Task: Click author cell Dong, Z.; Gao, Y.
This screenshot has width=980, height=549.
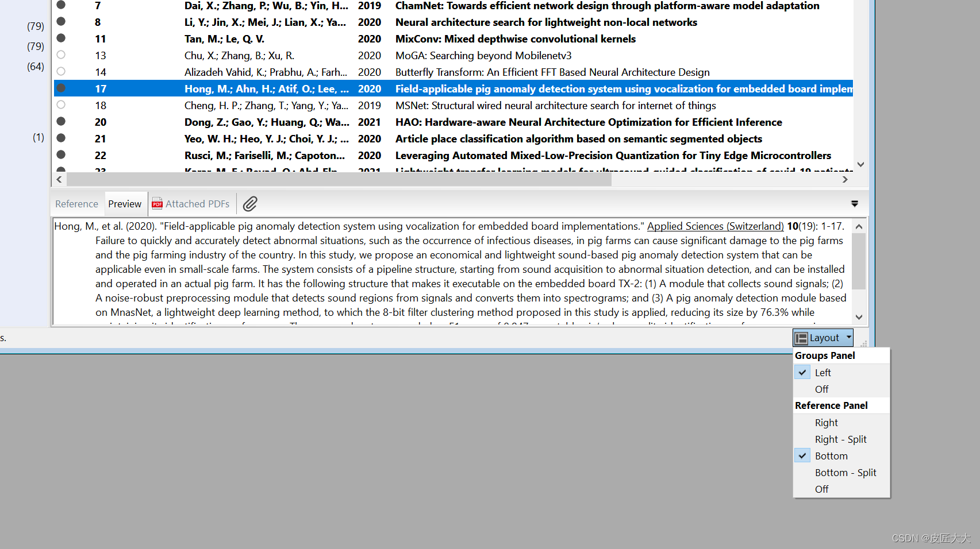Action: 267,122
